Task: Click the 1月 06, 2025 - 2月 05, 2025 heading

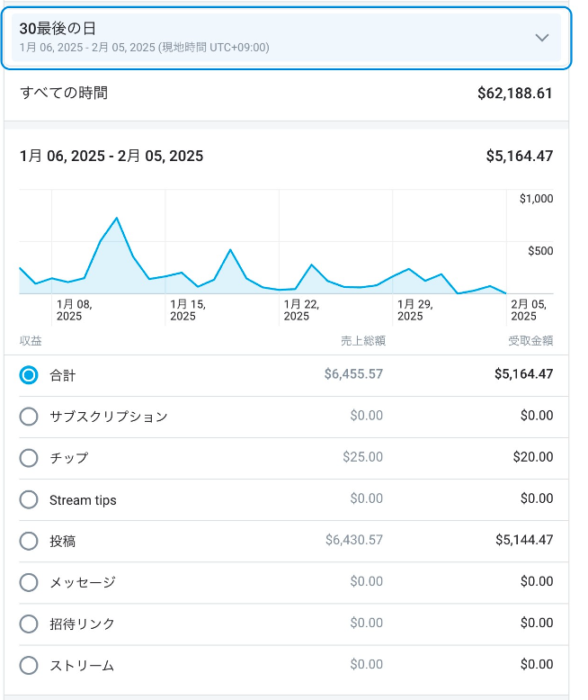Action: click(x=111, y=157)
